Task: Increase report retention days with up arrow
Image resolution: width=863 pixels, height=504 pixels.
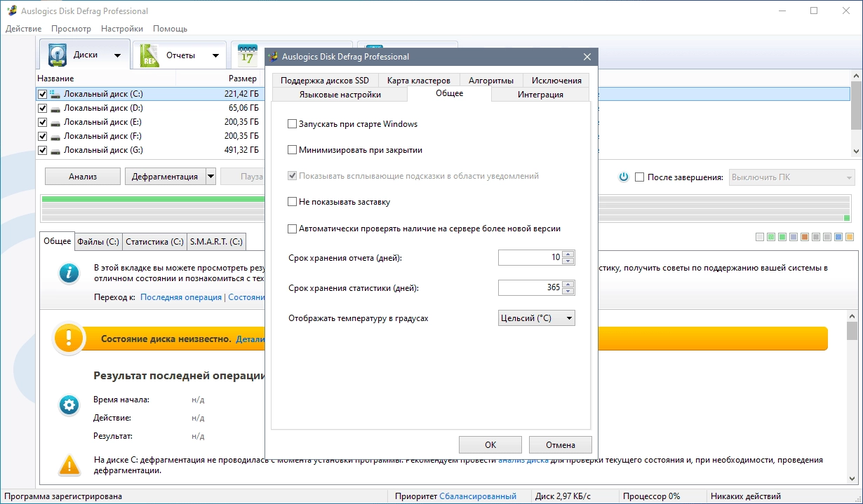Action: (568, 255)
